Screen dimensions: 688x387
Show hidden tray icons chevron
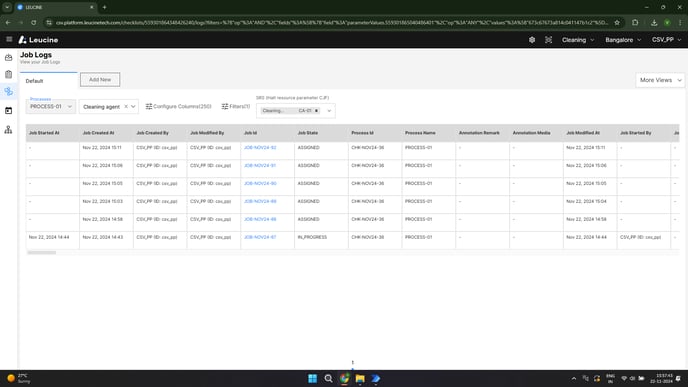coord(573,379)
